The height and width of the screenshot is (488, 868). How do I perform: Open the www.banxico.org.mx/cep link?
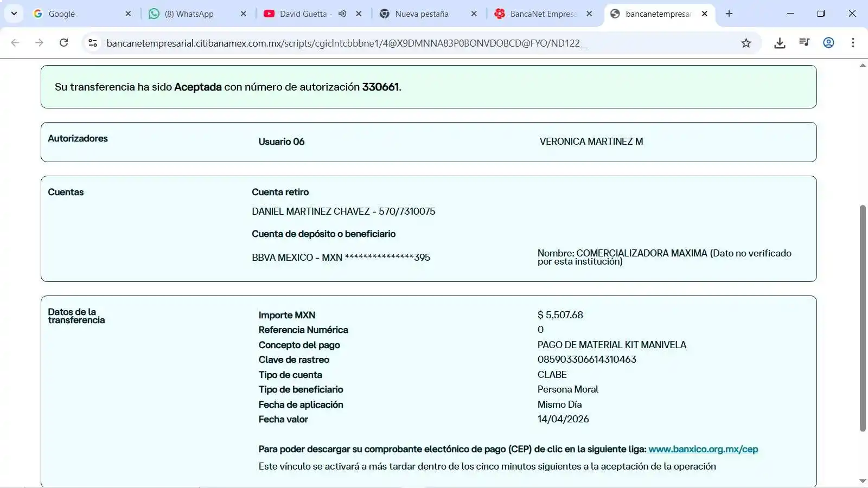click(703, 449)
